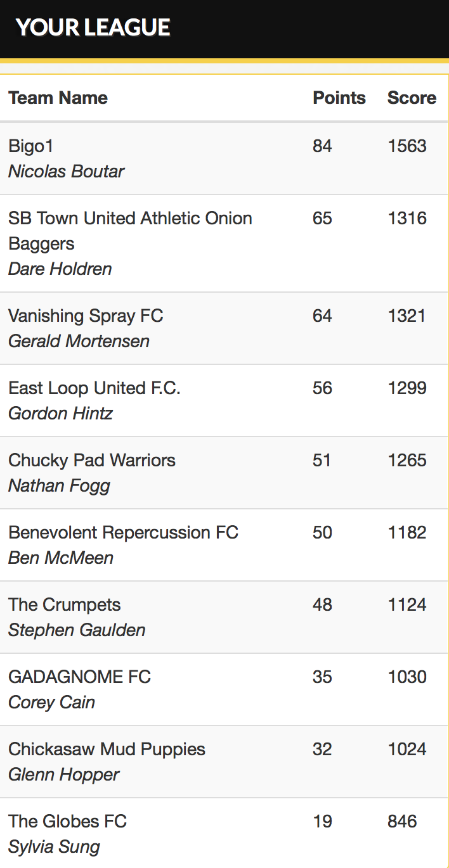Viewport: 449px width, 868px height.
Task: Select manager Gerald Mortensen
Action: click(x=79, y=341)
